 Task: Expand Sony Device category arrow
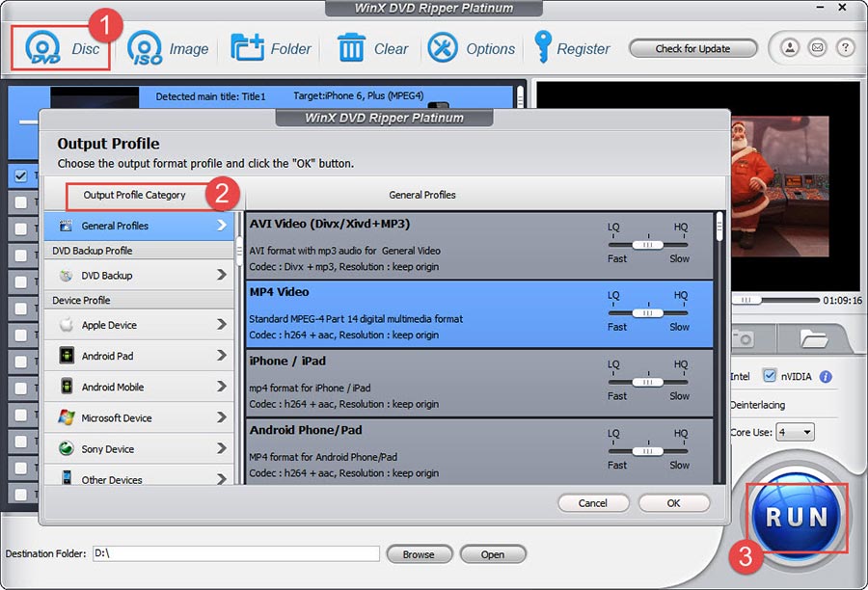(x=222, y=448)
